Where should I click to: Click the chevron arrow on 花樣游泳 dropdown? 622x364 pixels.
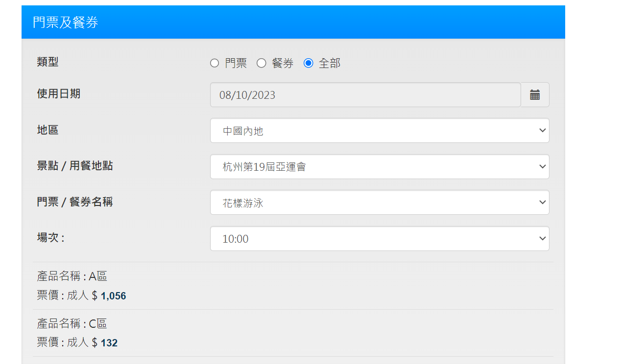pyautogui.click(x=542, y=203)
